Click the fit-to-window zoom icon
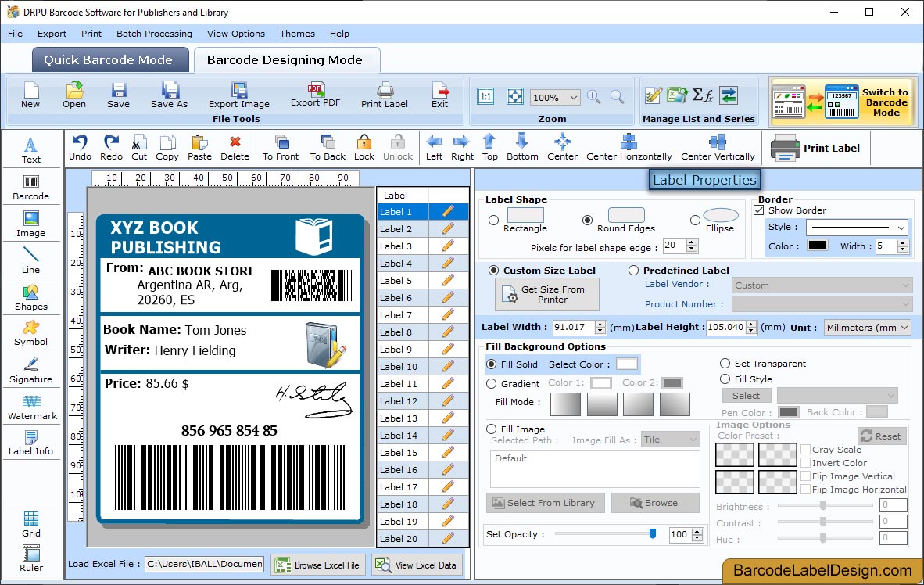Image resolution: width=924 pixels, height=585 pixels. click(x=515, y=96)
